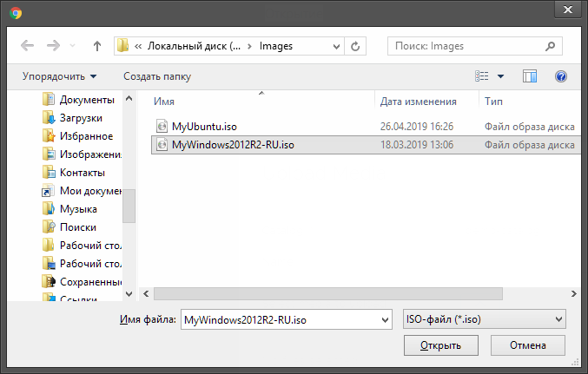Select 'Музыка' folder

[78, 209]
